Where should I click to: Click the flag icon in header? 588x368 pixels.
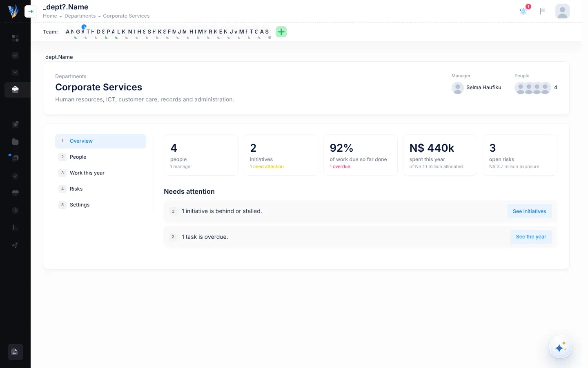click(x=543, y=11)
